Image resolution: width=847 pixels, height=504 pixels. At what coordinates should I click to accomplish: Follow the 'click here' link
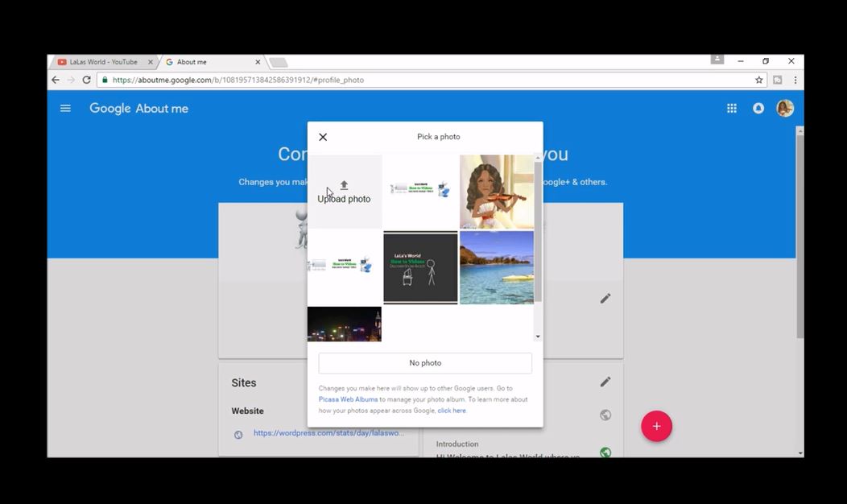coord(452,411)
